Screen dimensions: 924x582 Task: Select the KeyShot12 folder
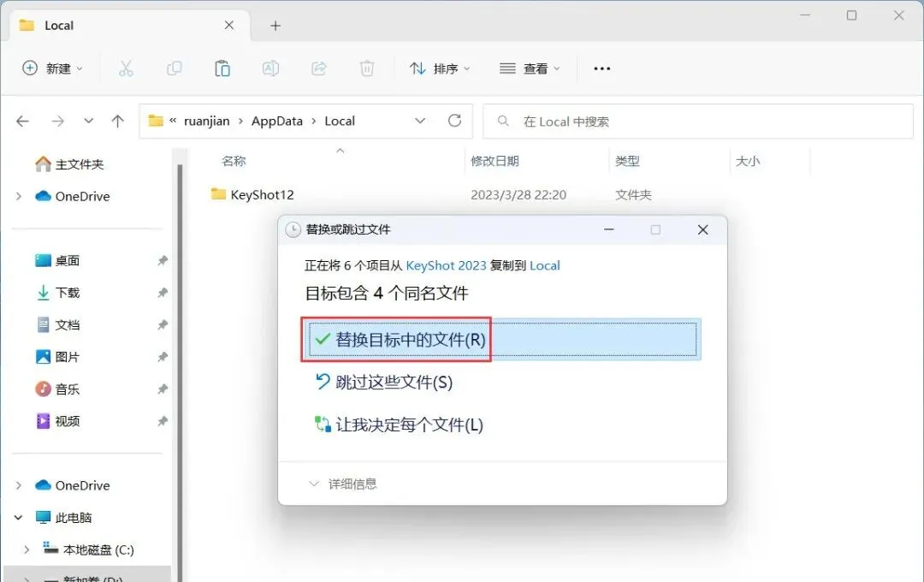point(252,194)
